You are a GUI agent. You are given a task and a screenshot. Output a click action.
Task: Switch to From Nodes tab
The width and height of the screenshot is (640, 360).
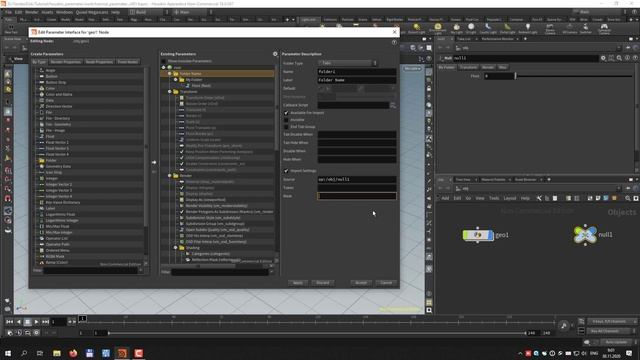coord(128,62)
